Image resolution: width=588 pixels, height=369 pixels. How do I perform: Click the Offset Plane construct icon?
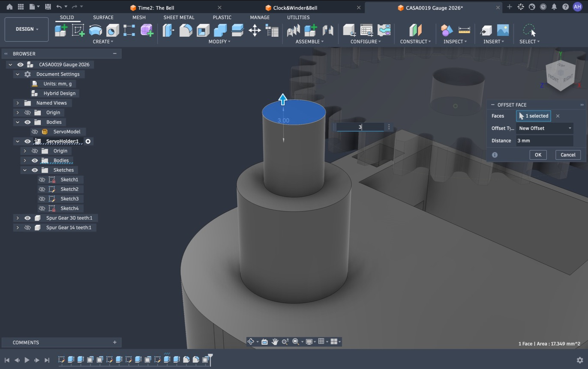coord(415,30)
